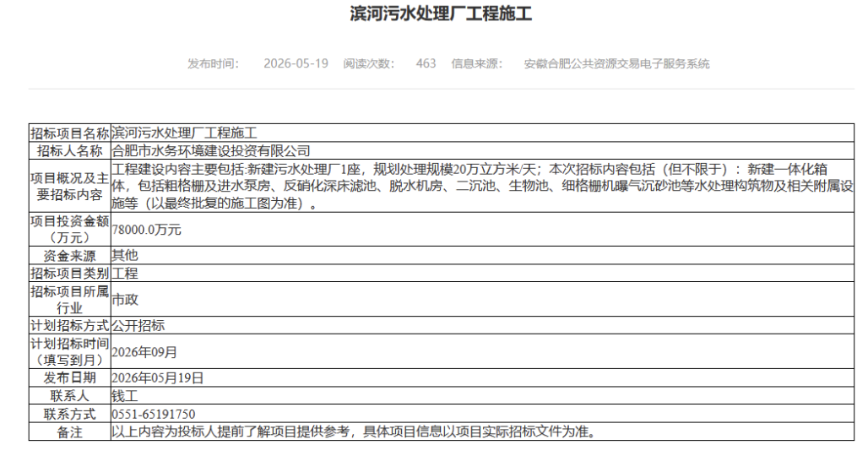Select phone number 0551-65191750
Viewport: 868px width, 456px height.
pos(154,414)
